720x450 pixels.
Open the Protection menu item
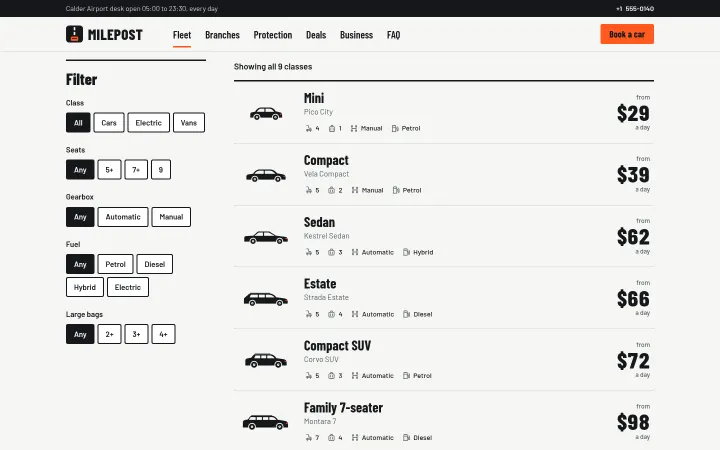(273, 35)
